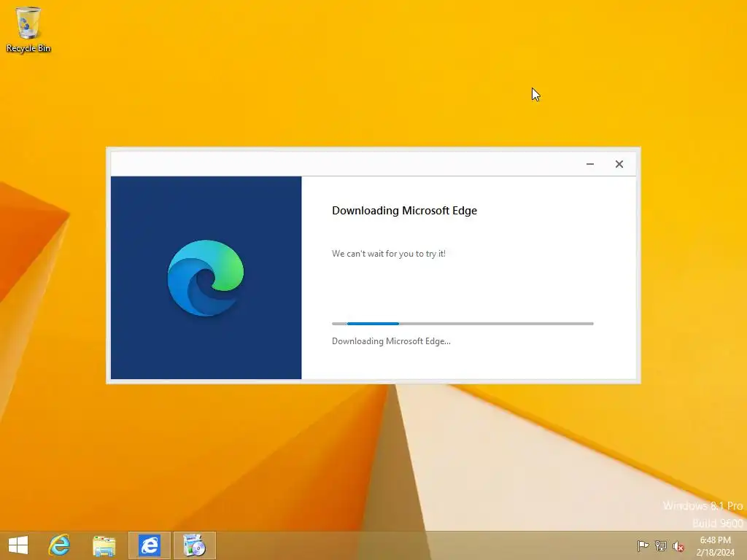Screen dimensions: 747x560
Task: Show the clock and date flyout
Action: pos(715,545)
